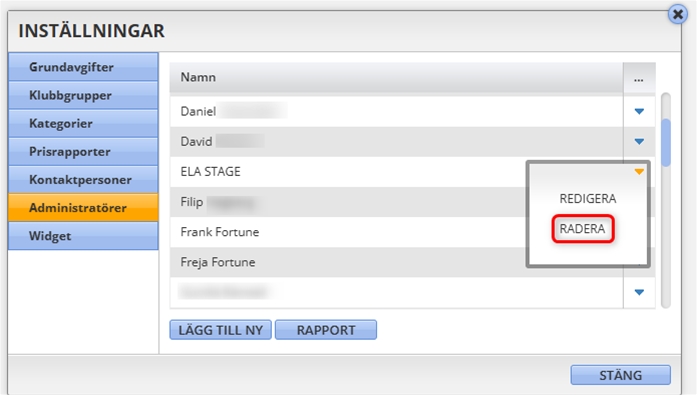Open the Prisrapporter tab
Viewport: 697px width, 395px height.
coord(83,152)
